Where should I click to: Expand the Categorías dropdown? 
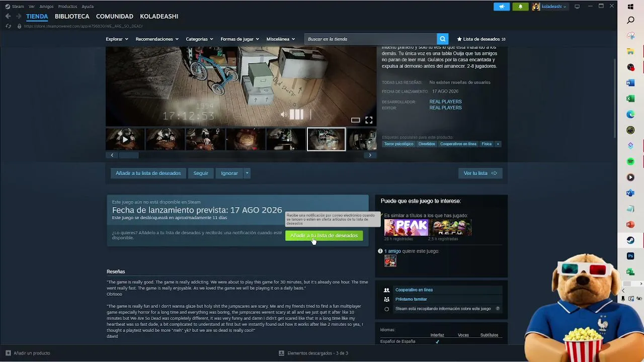pyautogui.click(x=199, y=39)
